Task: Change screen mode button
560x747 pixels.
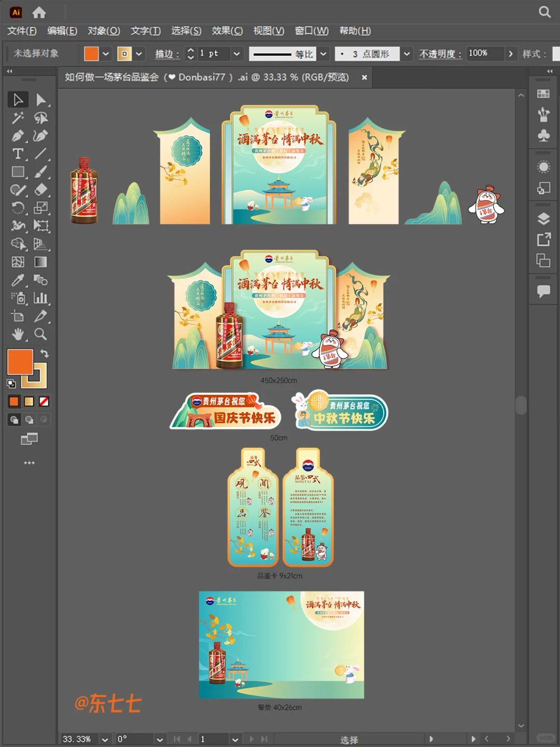Action: tap(29, 439)
